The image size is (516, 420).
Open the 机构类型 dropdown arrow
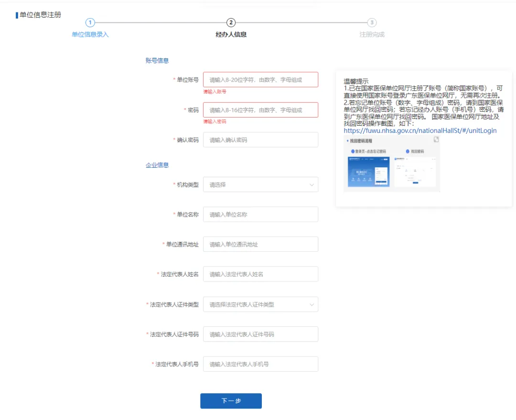(x=312, y=184)
